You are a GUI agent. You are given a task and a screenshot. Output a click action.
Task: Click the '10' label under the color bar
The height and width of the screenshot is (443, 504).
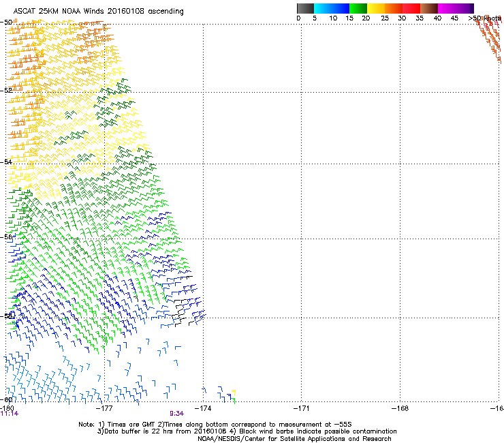click(x=333, y=18)
